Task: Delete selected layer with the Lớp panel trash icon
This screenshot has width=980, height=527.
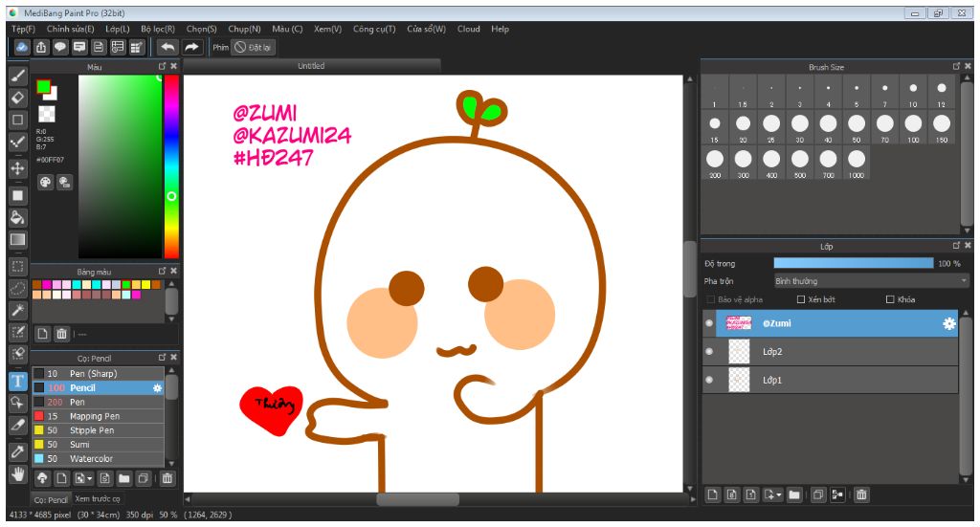Action: [x=861, y=495]
